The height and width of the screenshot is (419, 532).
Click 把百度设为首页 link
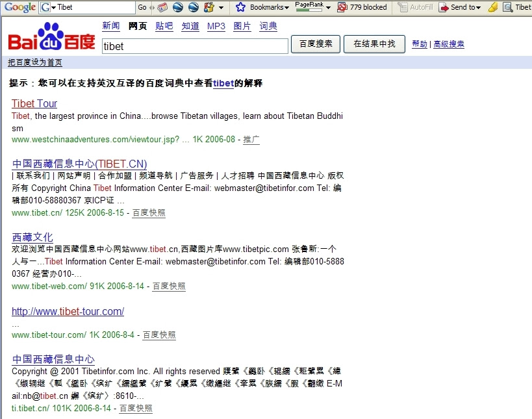[x=35, y=62]
